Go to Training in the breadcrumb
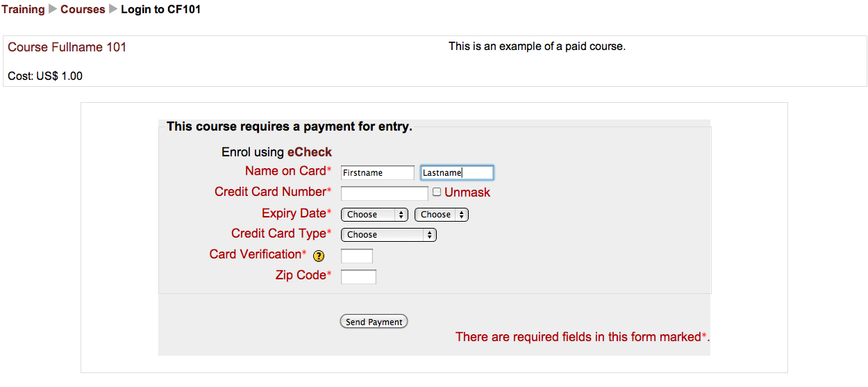This screenshot has width=868, height=387. [23, 10]
